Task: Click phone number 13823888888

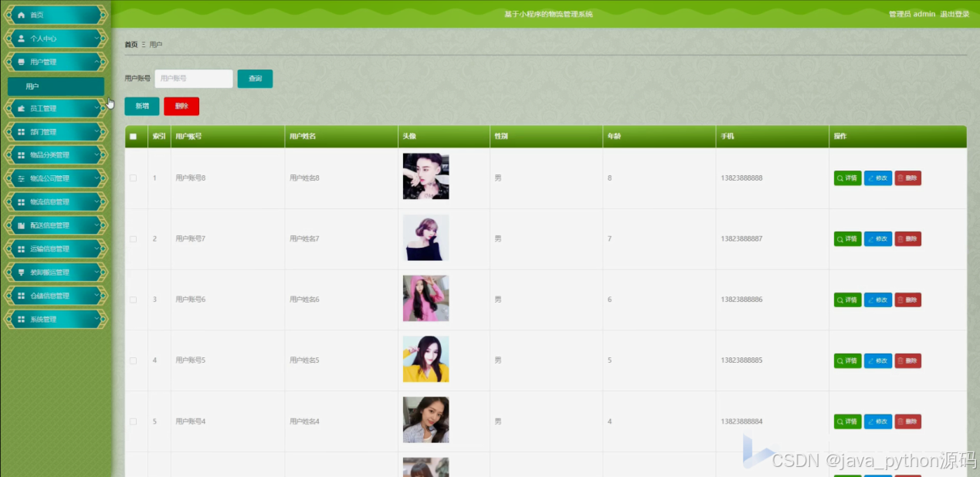Action: 741,178
